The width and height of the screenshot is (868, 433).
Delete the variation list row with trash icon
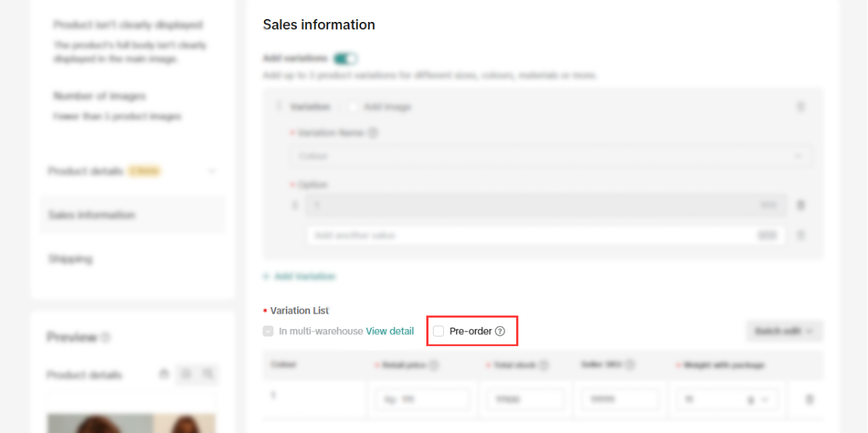click(x=809, y=399)
